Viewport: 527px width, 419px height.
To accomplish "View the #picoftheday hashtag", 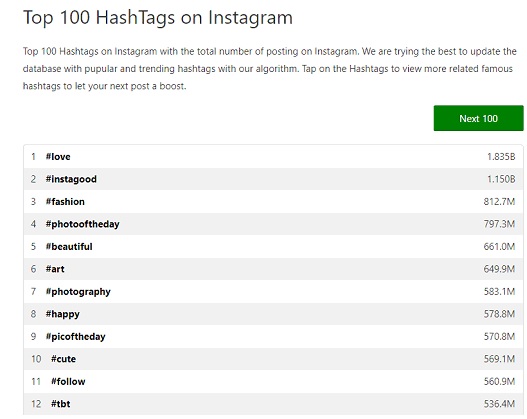I will pyautogui.click(x=76, y=337).
